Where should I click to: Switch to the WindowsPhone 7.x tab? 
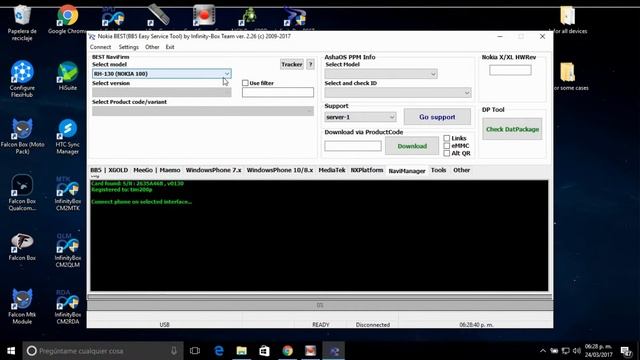click(213, 170)
